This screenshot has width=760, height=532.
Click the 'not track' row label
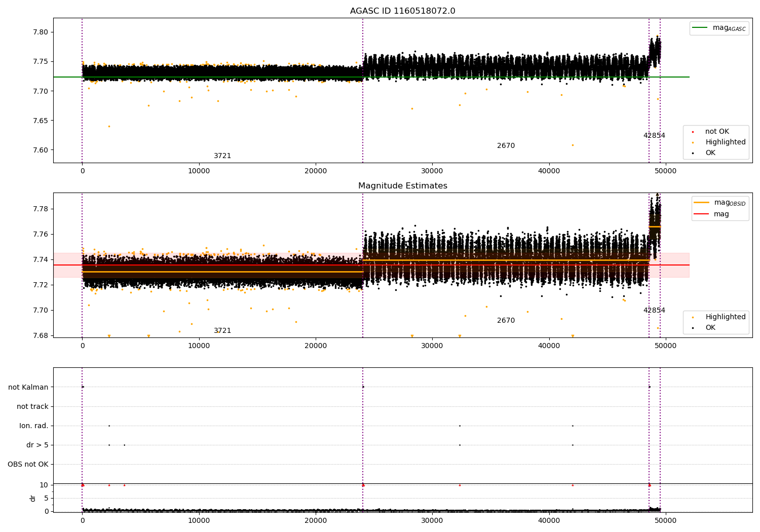click(x=32, y=406)
